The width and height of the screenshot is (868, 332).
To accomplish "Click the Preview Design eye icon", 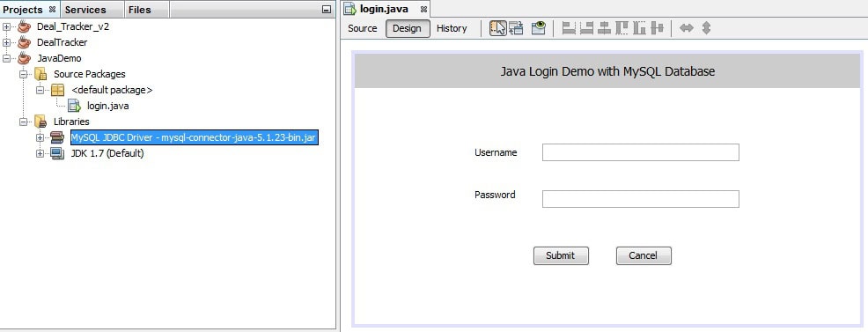I will click(x=539, y=28).
